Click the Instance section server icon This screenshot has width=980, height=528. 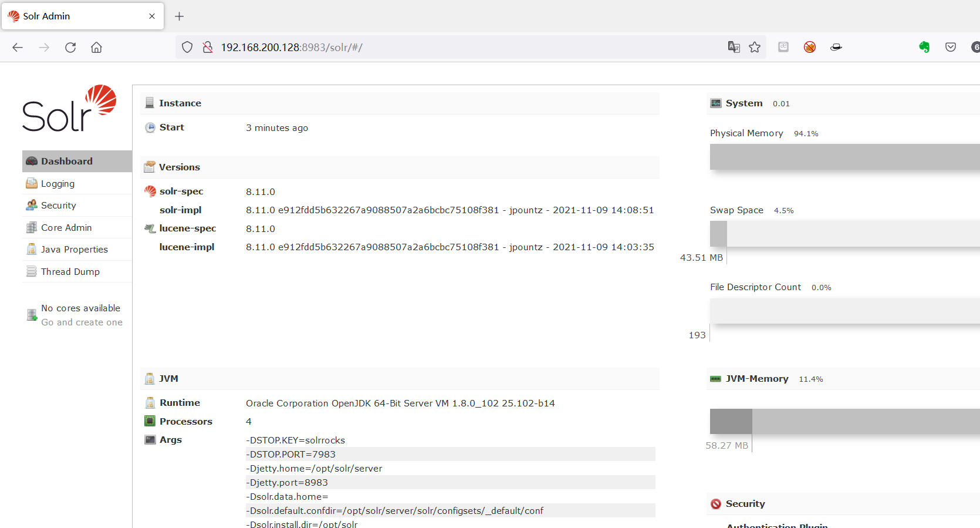(x=150, y=103)
